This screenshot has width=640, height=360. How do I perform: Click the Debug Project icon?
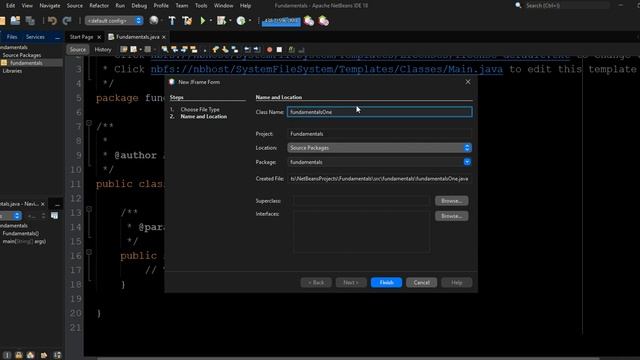(x=221, y=20)
